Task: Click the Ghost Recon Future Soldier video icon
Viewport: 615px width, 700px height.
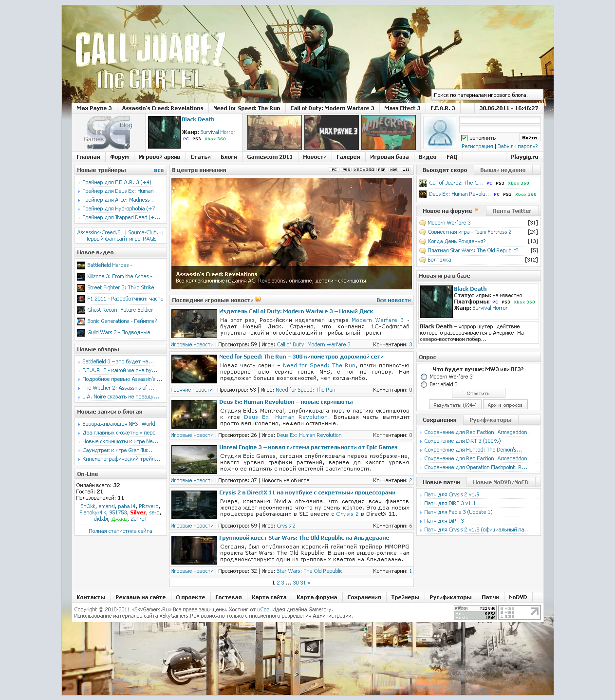Action: pos(81,310)
